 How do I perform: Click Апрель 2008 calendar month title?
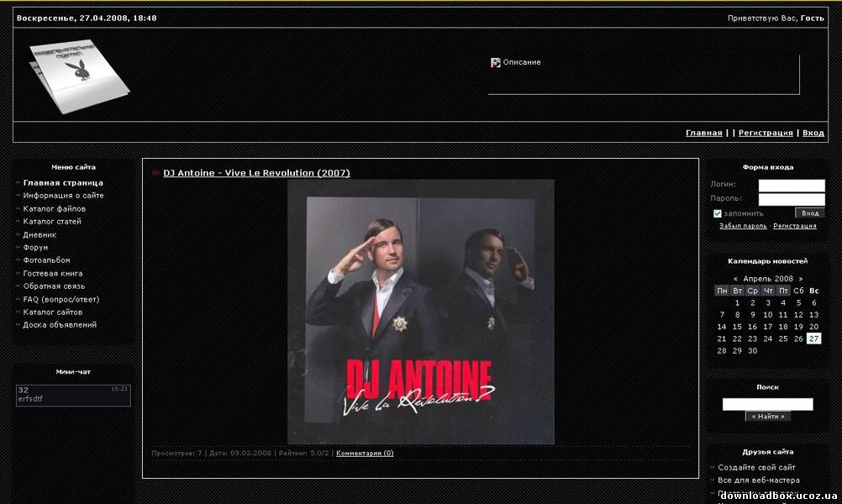pyautogui.click(x=768, y=279)
